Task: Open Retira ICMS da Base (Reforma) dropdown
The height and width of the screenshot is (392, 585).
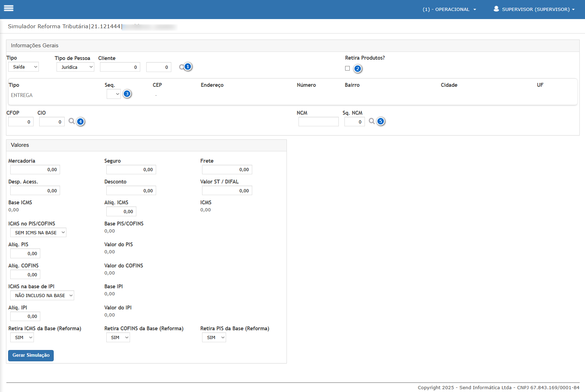Action: [22, 338]
